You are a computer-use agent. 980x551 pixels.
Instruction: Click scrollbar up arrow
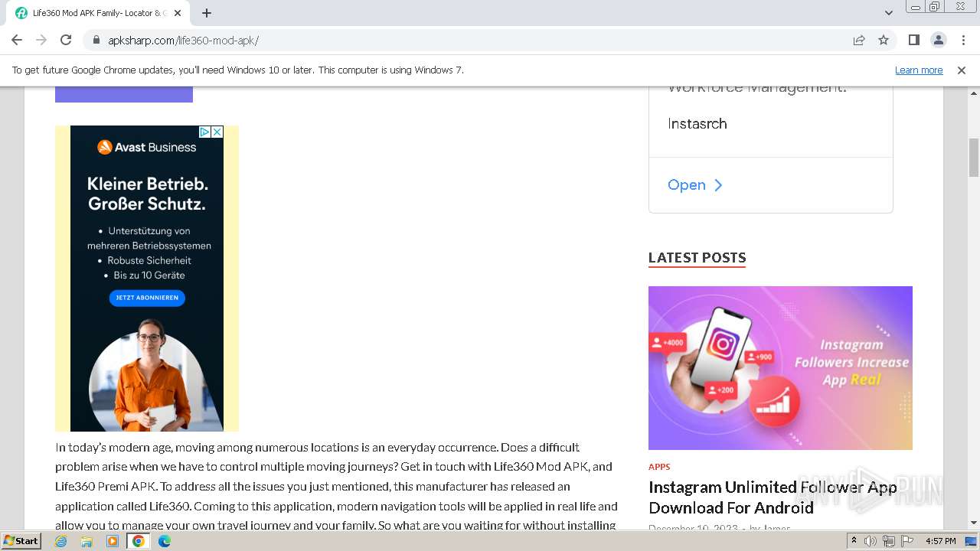(x=974, y=93)
